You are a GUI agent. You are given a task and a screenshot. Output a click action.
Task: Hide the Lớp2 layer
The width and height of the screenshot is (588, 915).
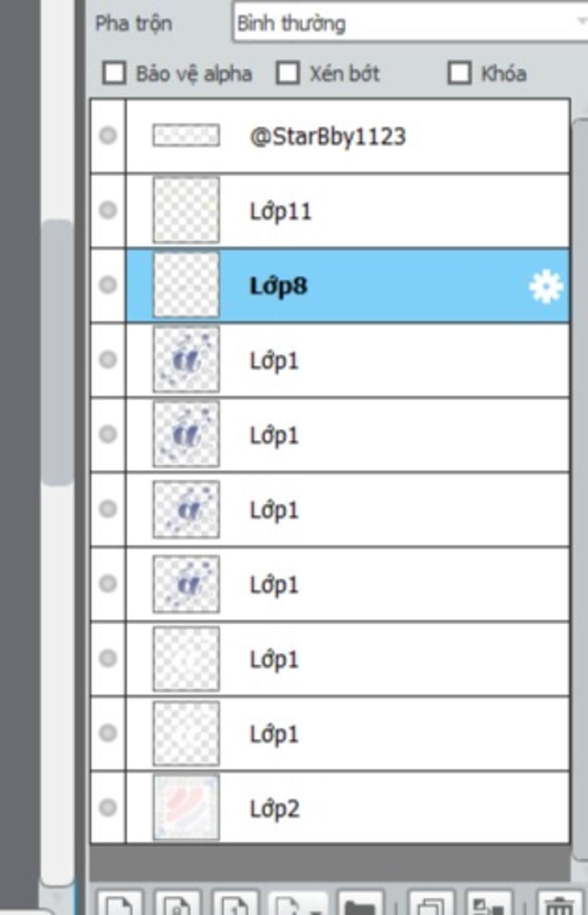(108, 808)
